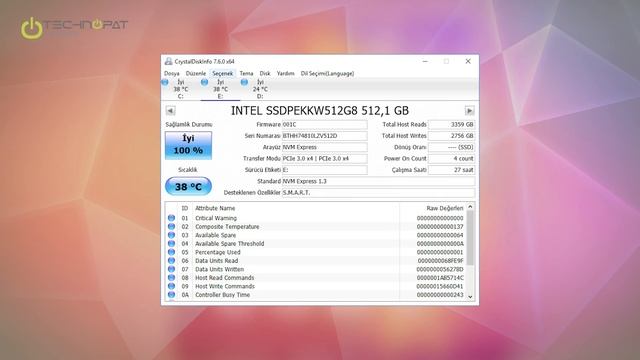Click Çalışma Saati value 27 saat
The height and width of the screenshot is (360, 640).
[x=451, y=170]
